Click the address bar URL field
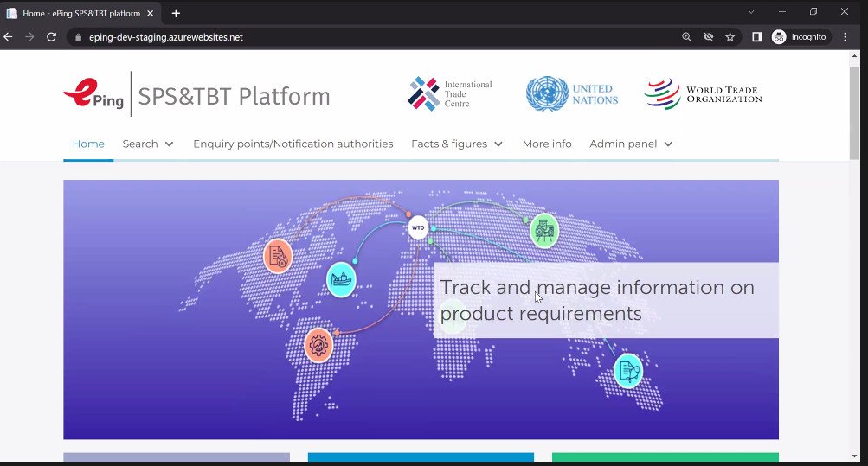The height and width of the screenshot is (466, 868). [x=346, y=37]
